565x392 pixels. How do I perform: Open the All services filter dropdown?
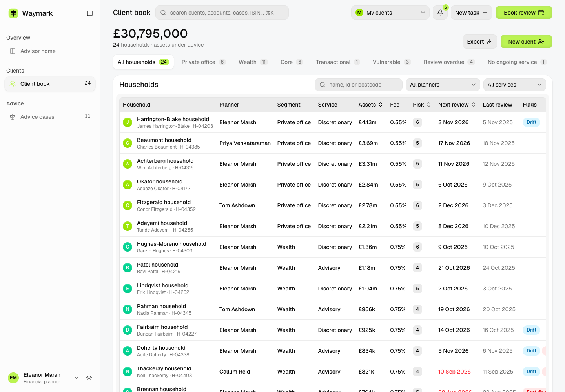(x=515, y=85)
